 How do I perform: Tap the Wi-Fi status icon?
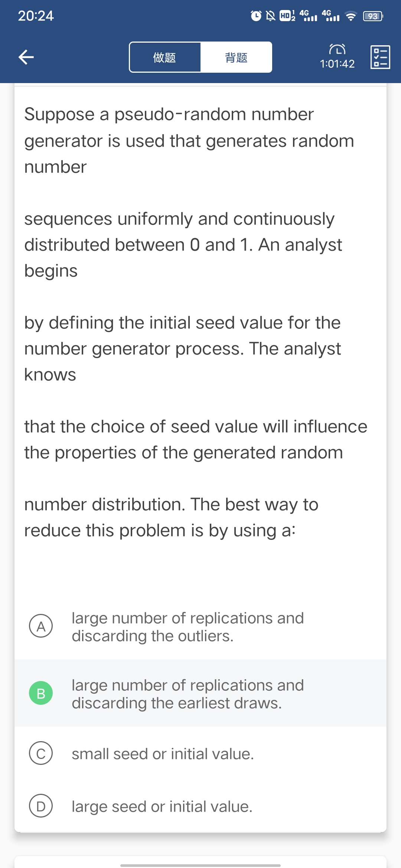[350, 16]
